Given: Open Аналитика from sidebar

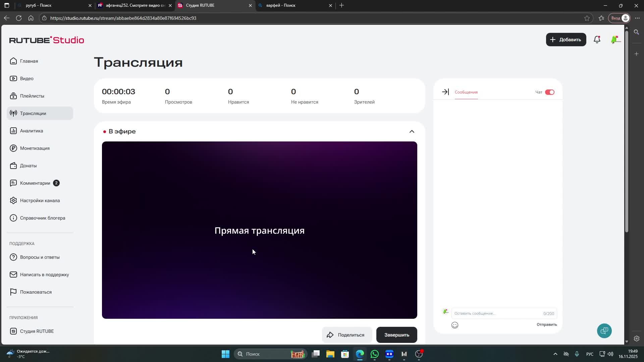Looking at the screenshot, I should point(31,131).
